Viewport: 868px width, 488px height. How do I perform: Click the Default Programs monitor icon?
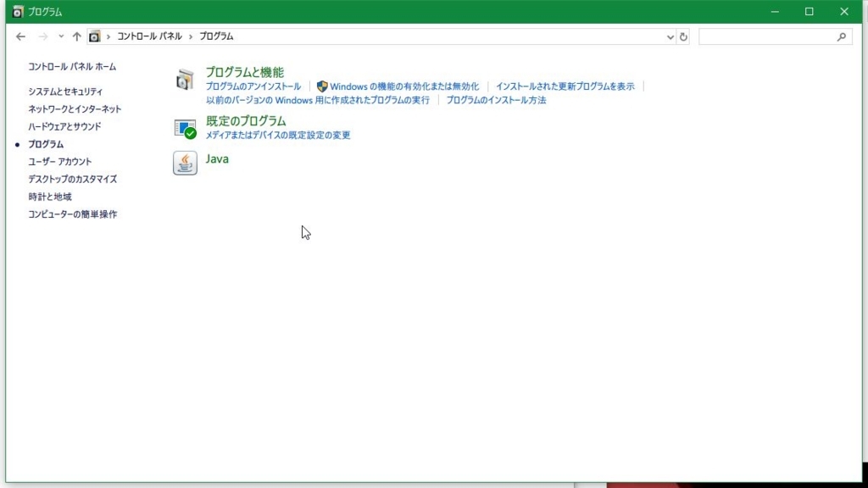pyautogui.click(x=185, y=129)
